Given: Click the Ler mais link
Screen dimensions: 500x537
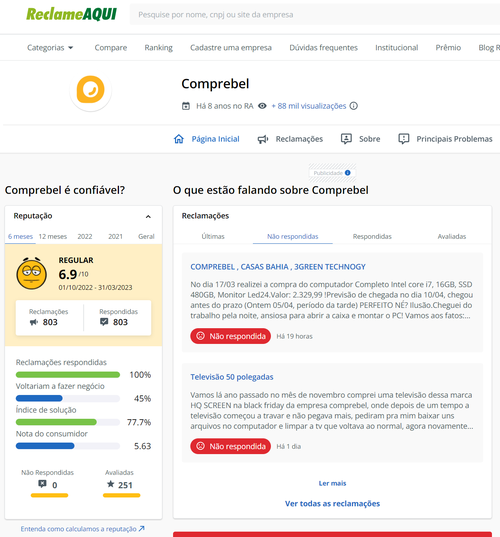Looking at the screenshot, I should point(332,483).
